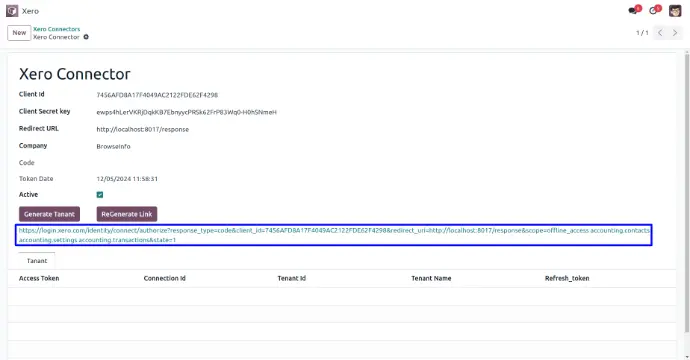Click the ReGenerate Link button
The width and height of the screenshot is (690, 360).
tap(127, 214)
